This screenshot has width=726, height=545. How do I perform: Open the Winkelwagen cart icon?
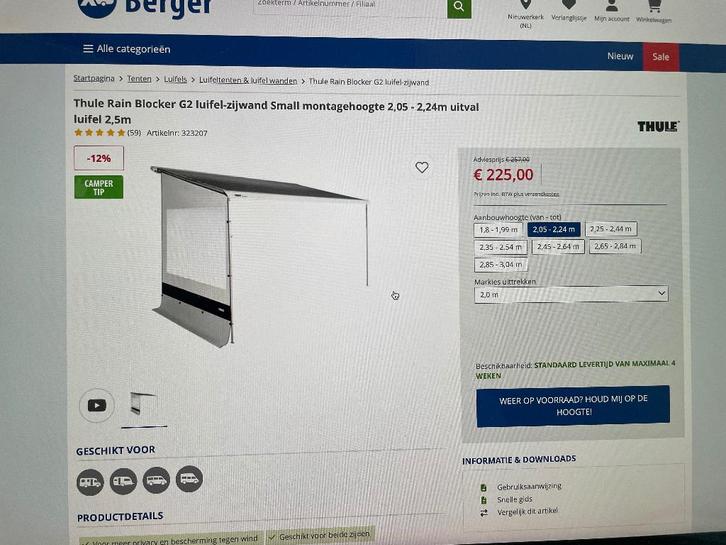[x=654, y=6]
